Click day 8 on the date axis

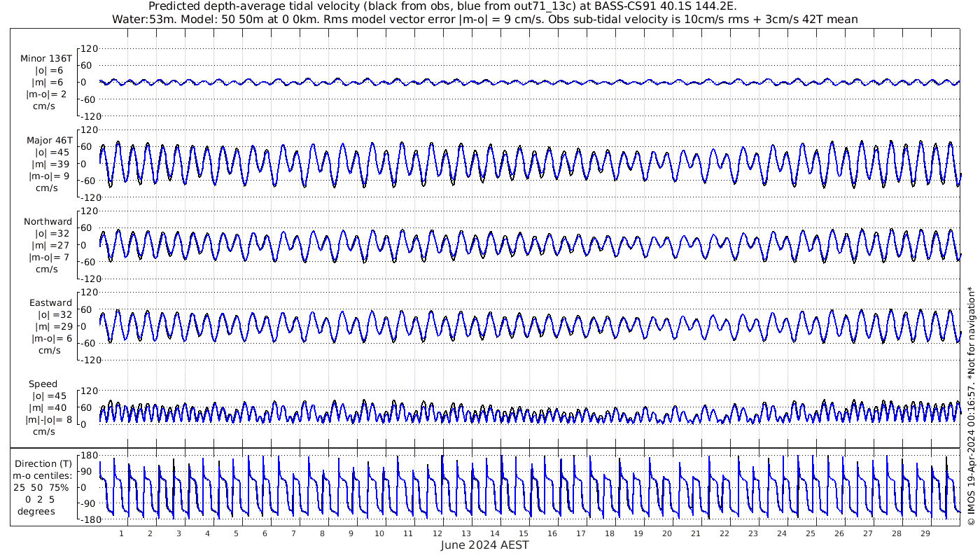pos(322,533)
